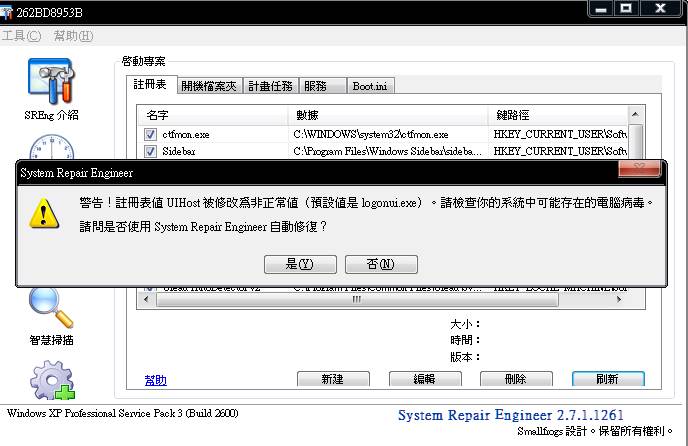Screen dimensions: 688x446
Task: Decline repair with 否(N)
Action: coord(381,264)
